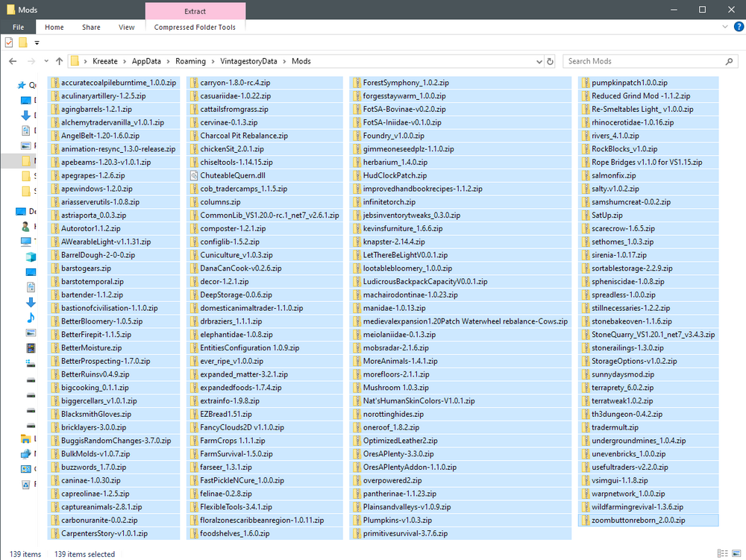The height and width of the screenshot is (560, 746).
Task: Open the address bar history dropdown
Action: coord(539,61)
